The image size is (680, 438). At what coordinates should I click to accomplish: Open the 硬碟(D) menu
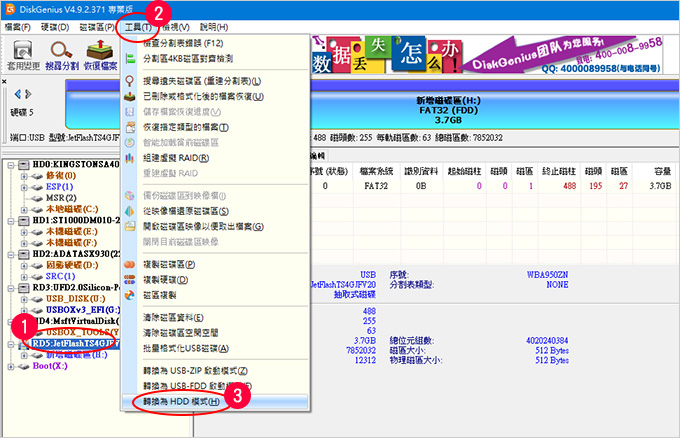coord(55,27)
